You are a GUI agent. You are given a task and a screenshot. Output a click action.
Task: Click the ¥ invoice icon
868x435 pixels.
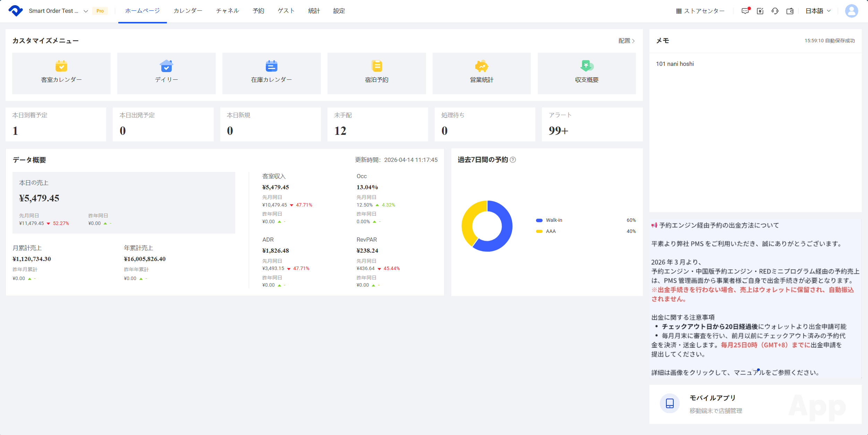[760, 11]
